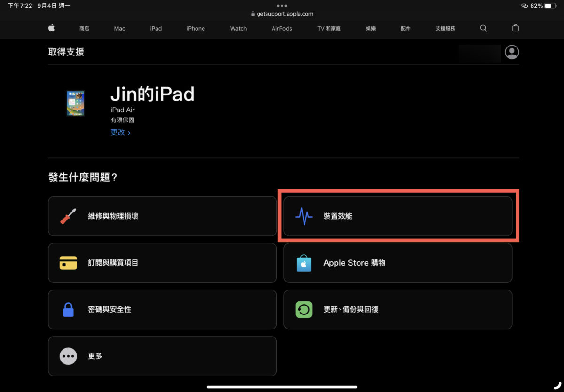This screenshot has height=392, width=564.
Task: Tap the battery indicator in status bar
Action: [x=550, y=6]
